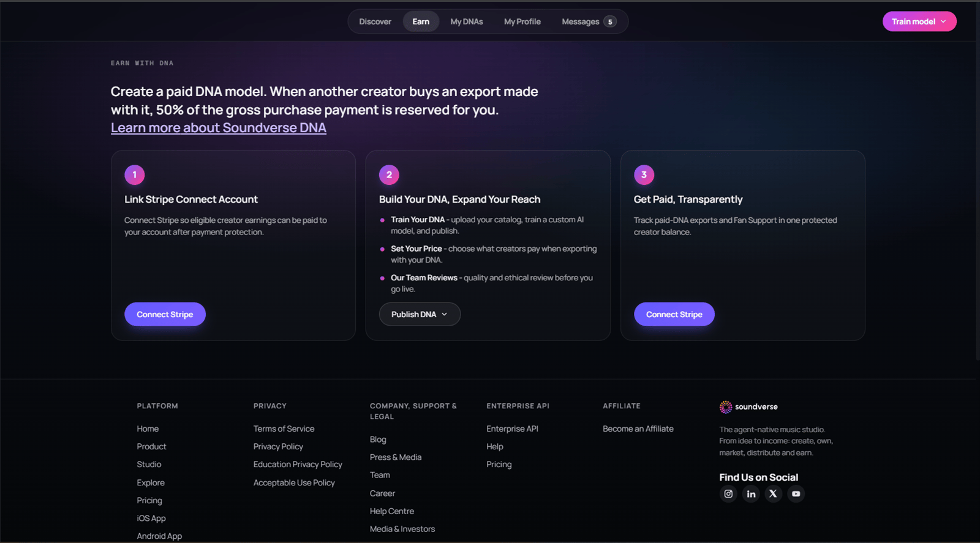Go to the My DNAs tab
The image size is (980, 543).
(x=467, y=21)
